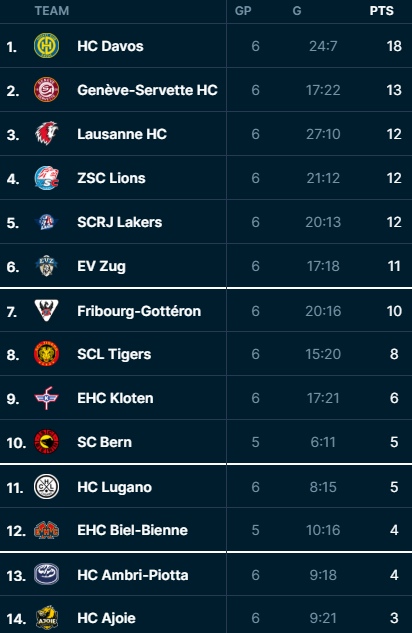Click the SCL Tigers logo

tap(46, 354)
